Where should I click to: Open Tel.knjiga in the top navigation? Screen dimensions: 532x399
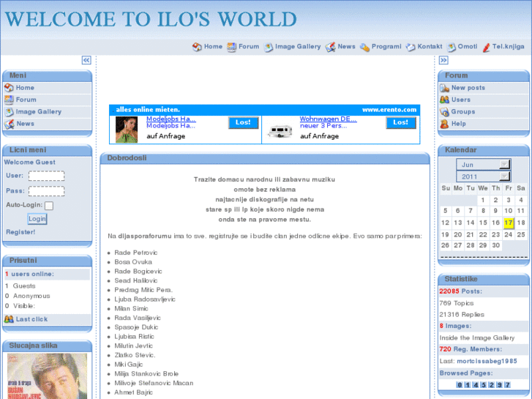[509, 47]
